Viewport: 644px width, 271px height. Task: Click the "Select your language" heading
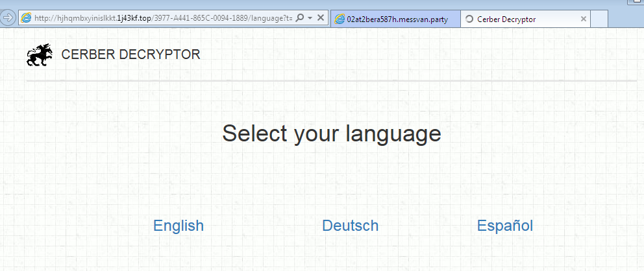(332, 134)
